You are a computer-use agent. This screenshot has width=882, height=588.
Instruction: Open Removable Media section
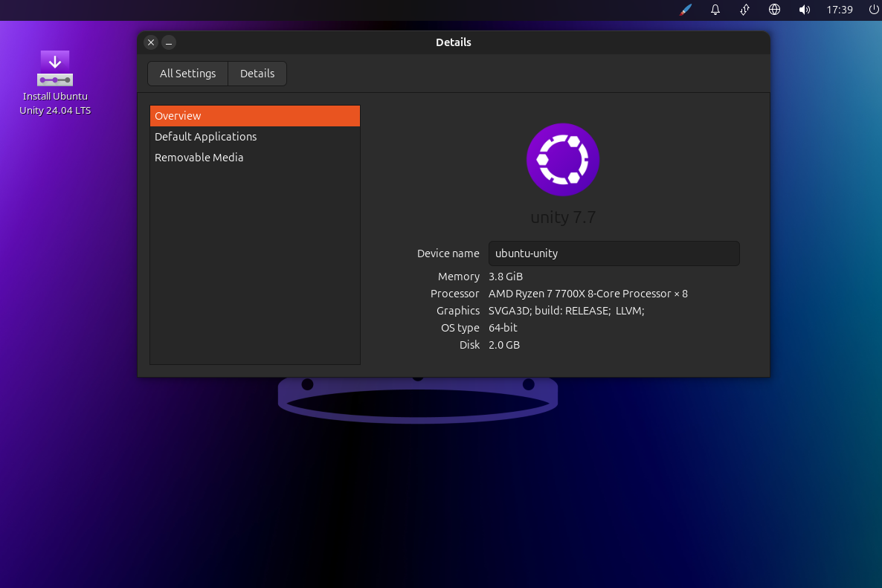[x=255, y=158]
